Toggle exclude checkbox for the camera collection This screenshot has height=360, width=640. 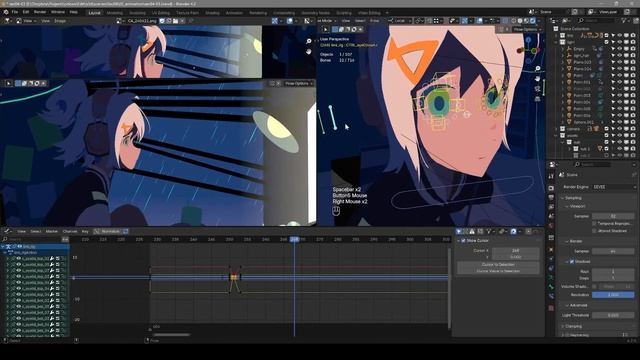tap(607, 129)
